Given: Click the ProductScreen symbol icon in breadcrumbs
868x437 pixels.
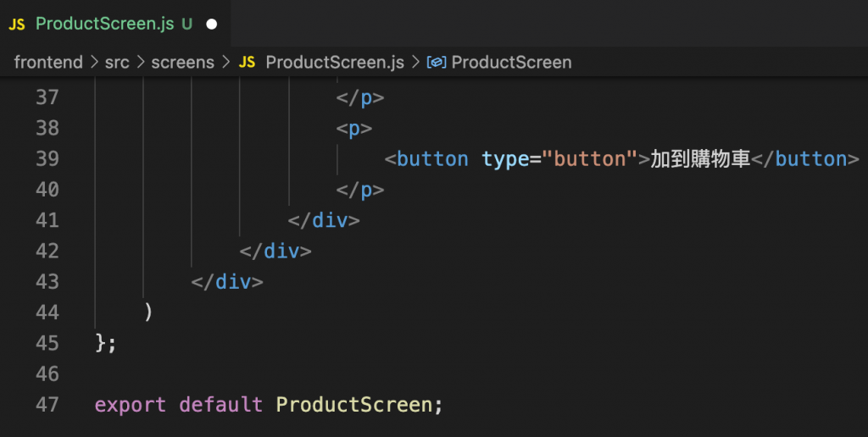Looking at the screenshot, I should [x=437, y=63].
